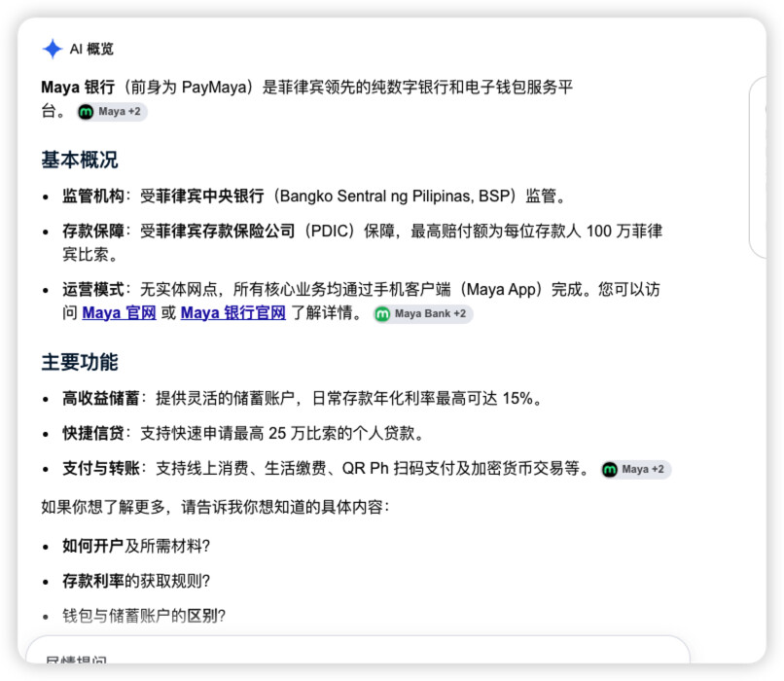Viewport: 784px width, 681px height.
Task: Click the 支付与转账 bullet text
Action: (x=326, y=469)
